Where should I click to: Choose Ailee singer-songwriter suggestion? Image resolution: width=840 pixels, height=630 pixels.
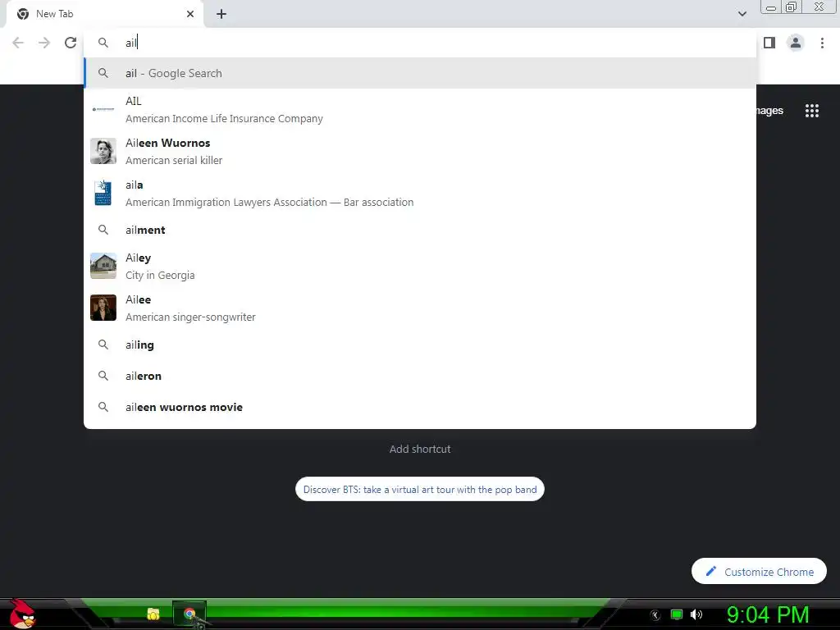coord(420,308)
